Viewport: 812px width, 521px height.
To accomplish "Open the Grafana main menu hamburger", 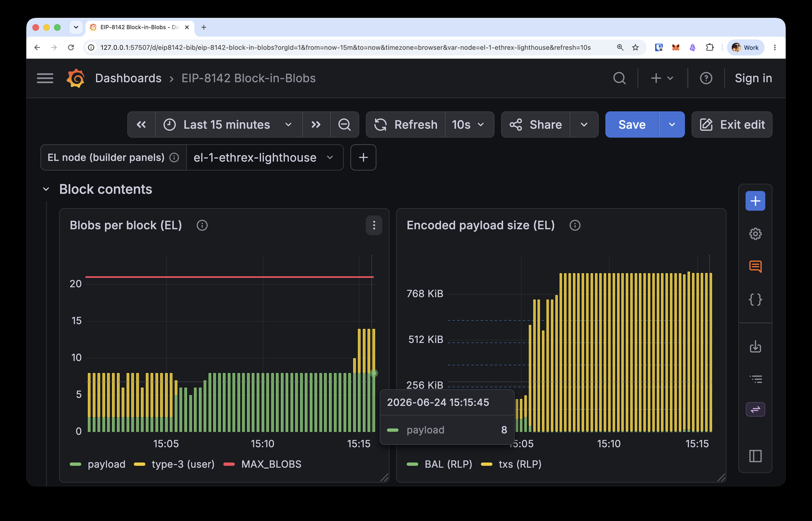I will 45,78.
